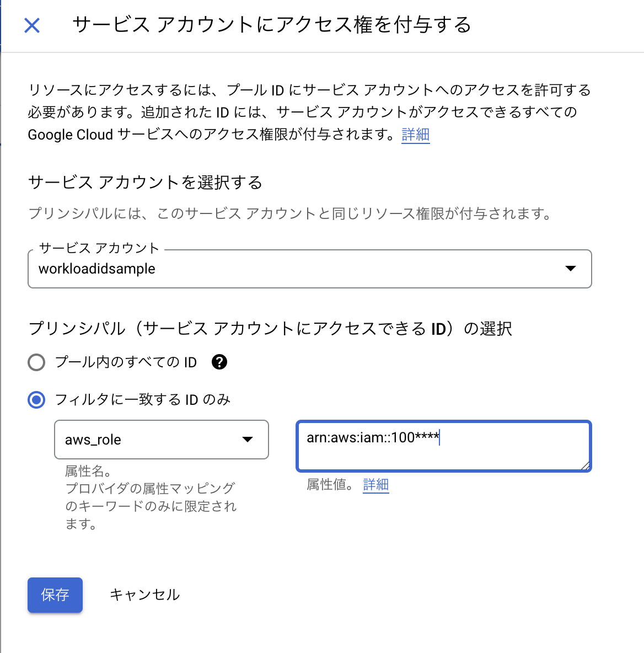The height and width of the screenshot is (653, 644).
Task: Open the 詳細 link next to 属性値
Action: 375,484
